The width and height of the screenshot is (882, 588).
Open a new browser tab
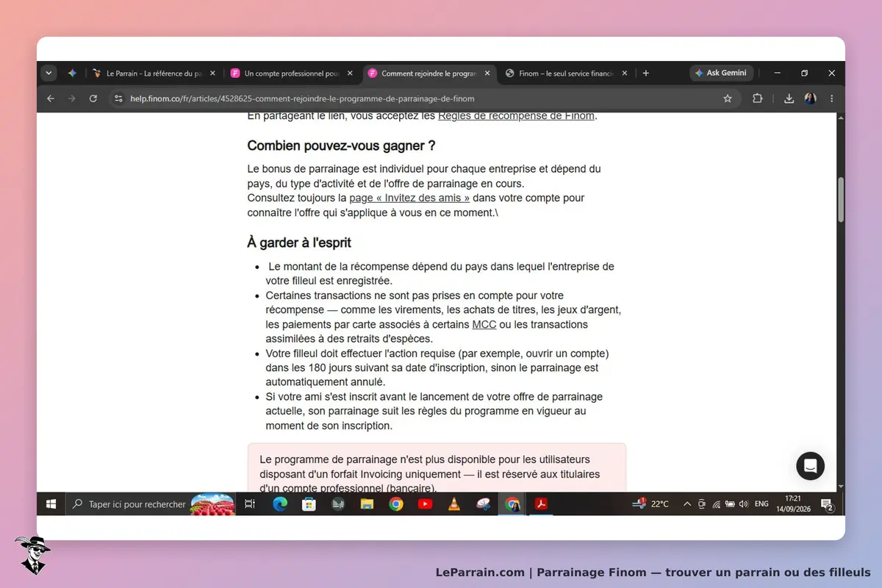(646, 73)
